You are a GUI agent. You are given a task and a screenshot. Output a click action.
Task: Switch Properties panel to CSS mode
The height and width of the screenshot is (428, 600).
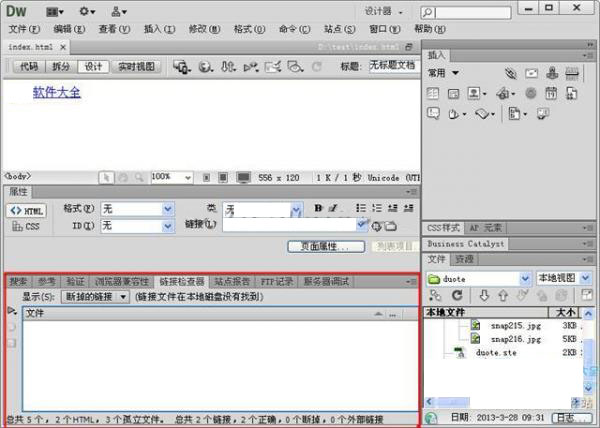pyautogui.click(x=26, y=227)
